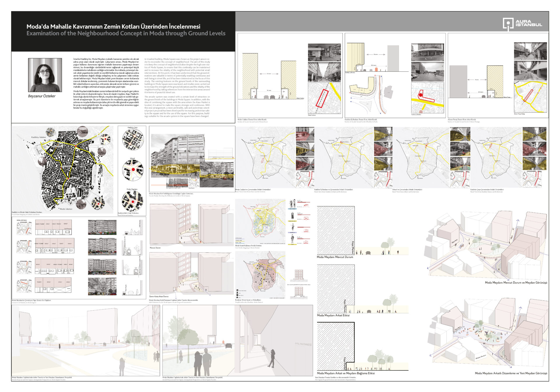Select the Moda Meydanı circular map
The image size is (560, 392).
pyautogui.click(x=132, y=201)
